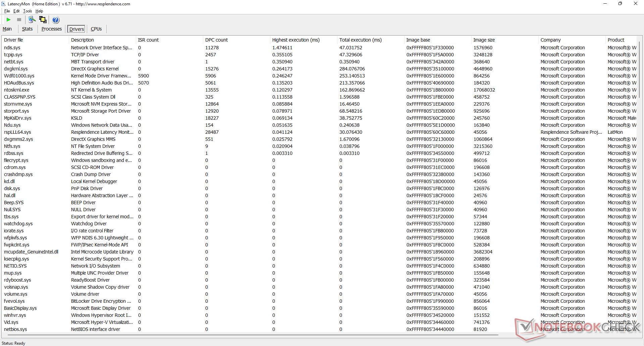
Task: Click the 'Local Kernel Debugger' description cell
Action: [x=94, y=181]
